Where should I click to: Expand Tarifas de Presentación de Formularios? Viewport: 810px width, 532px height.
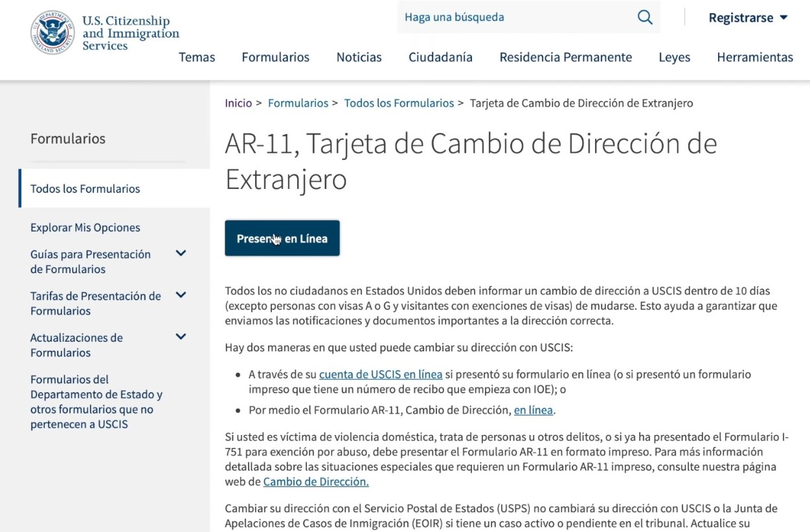[x=181, y=296]
